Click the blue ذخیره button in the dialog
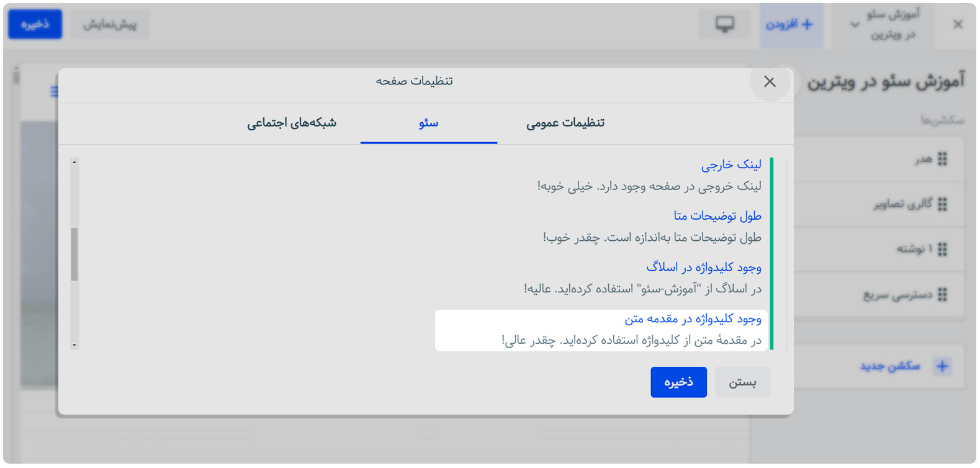This screenshot has width=980, height=468. [x=678, y=382]
